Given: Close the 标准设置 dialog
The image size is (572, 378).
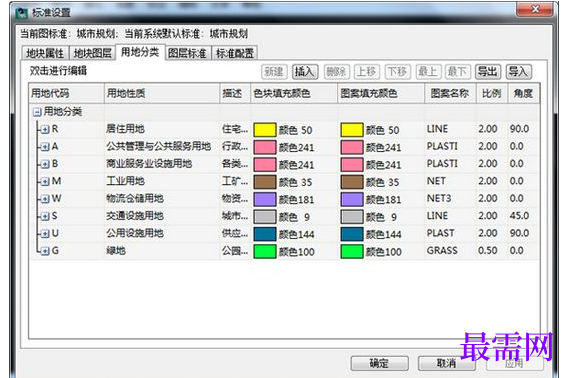Looking at the screenshot, I should click(534, 9).
